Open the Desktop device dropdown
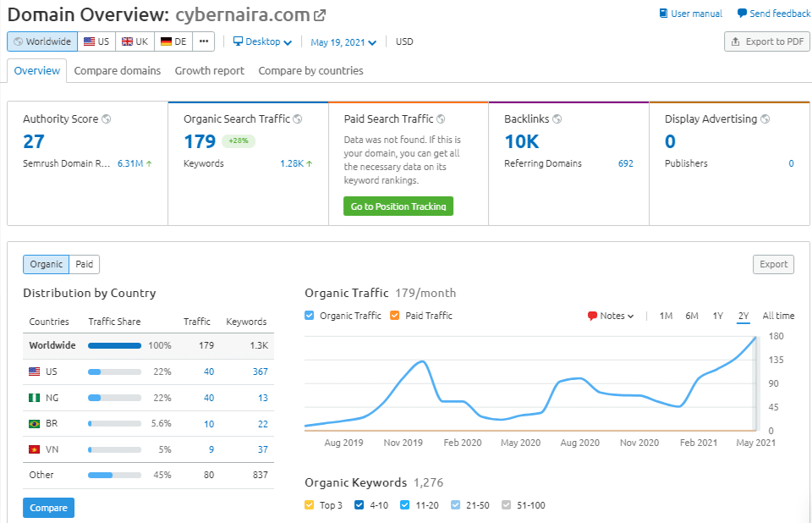The image size is (812, 523). [x=262, y=41]
